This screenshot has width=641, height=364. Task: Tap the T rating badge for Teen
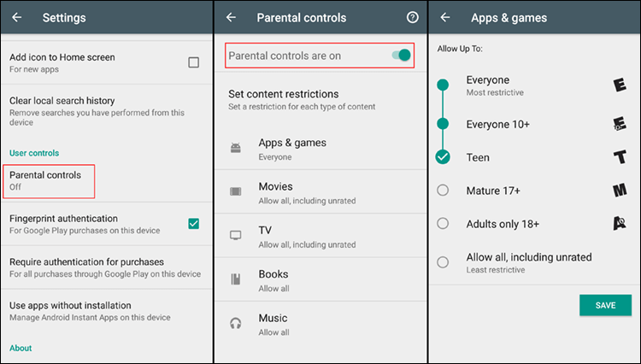(620, 157)
